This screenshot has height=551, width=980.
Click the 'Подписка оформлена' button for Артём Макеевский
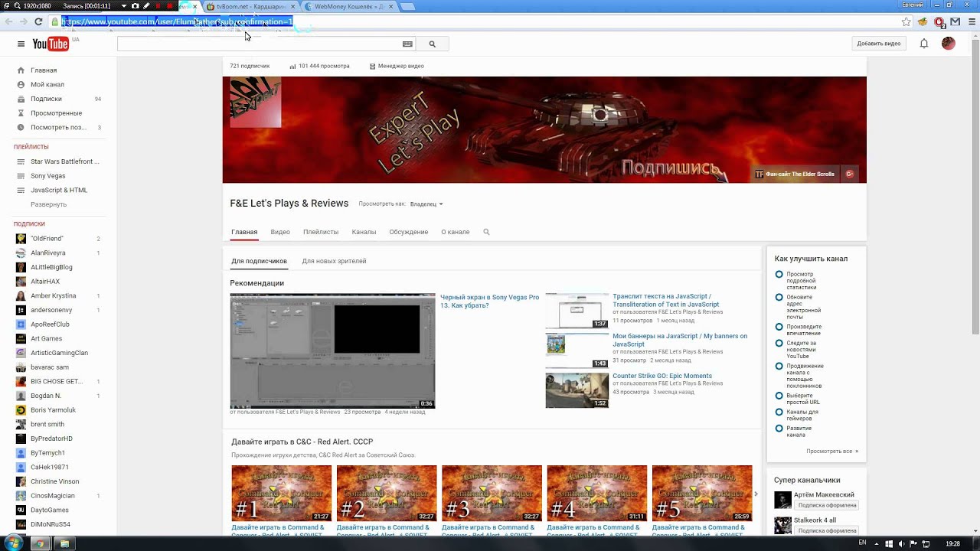(827, 505)
